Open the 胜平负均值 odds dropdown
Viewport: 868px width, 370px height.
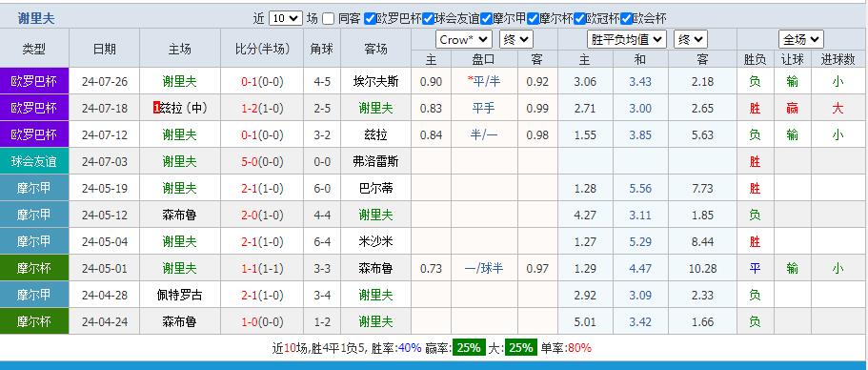pyautogui.click(x=626, y=40)
